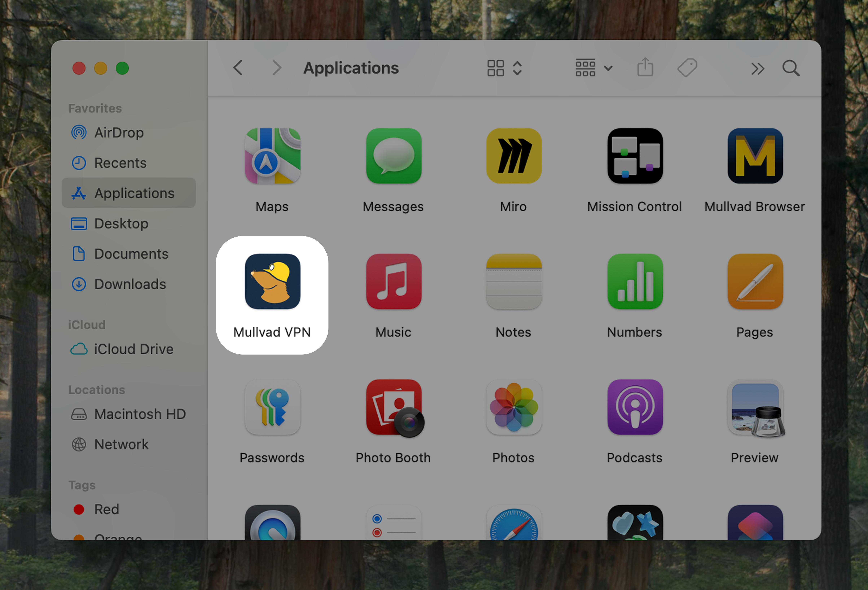Go forward with the right chevron
868x590 pixels.
(x=276, y=68)
